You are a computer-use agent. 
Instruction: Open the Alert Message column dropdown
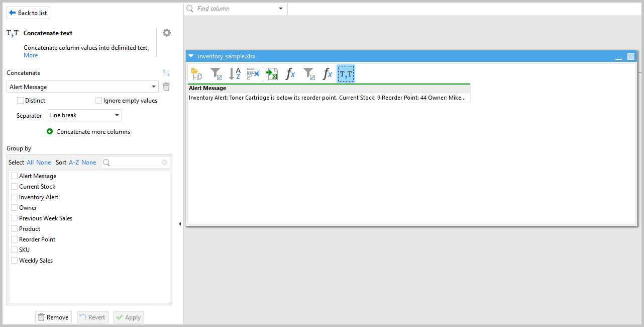83,87
